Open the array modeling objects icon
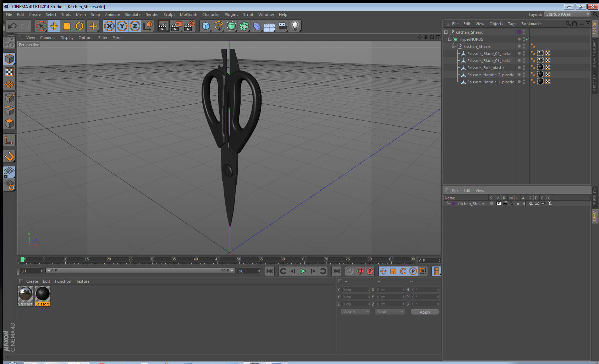Image resolution: width=599 pixels, height=364 pixels. click(244, 26)
